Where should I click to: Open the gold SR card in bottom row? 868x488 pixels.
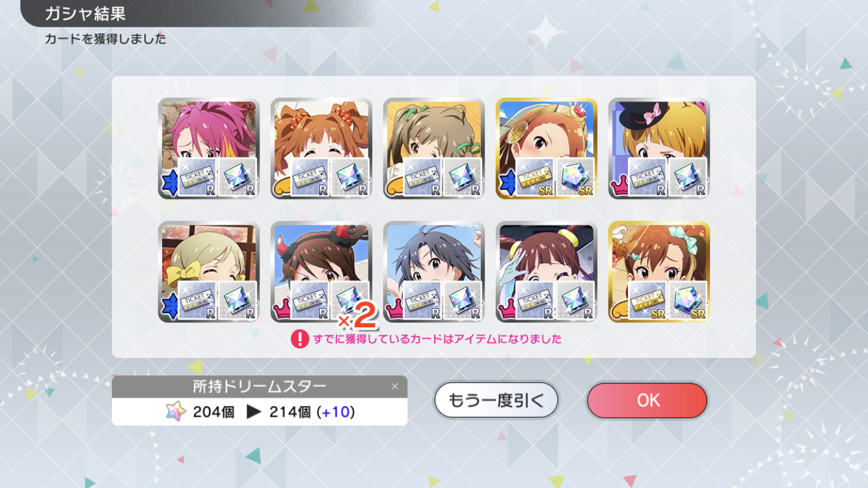click(x=659, y=271)
